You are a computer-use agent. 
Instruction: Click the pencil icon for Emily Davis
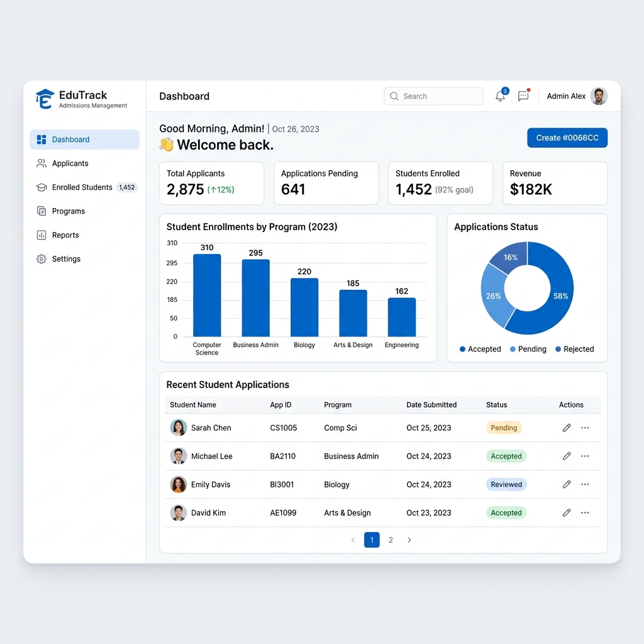coord(567,485)
